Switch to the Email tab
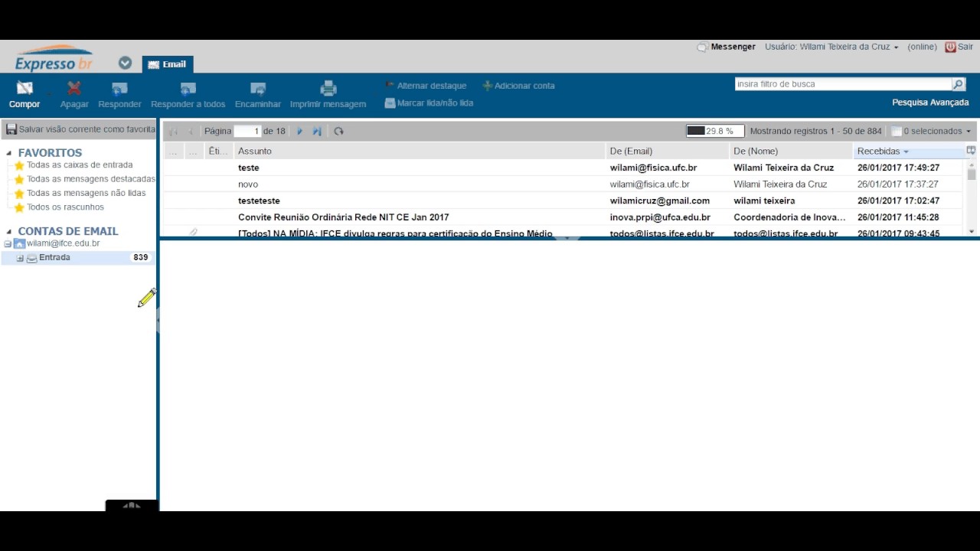Screen dimensions: 980x551 [x=167, y=64]
